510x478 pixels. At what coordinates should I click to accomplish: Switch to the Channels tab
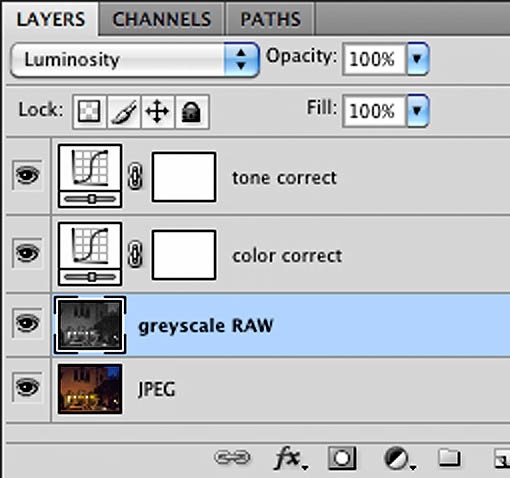(162, 19)
